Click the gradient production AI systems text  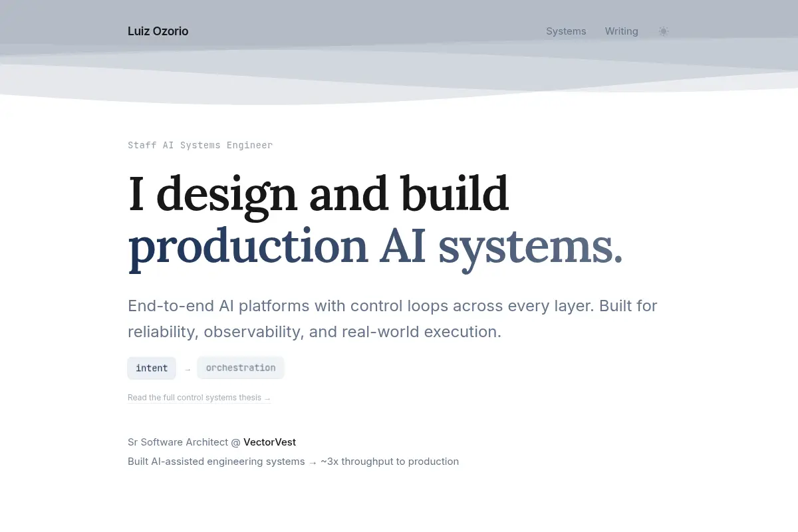376,246
